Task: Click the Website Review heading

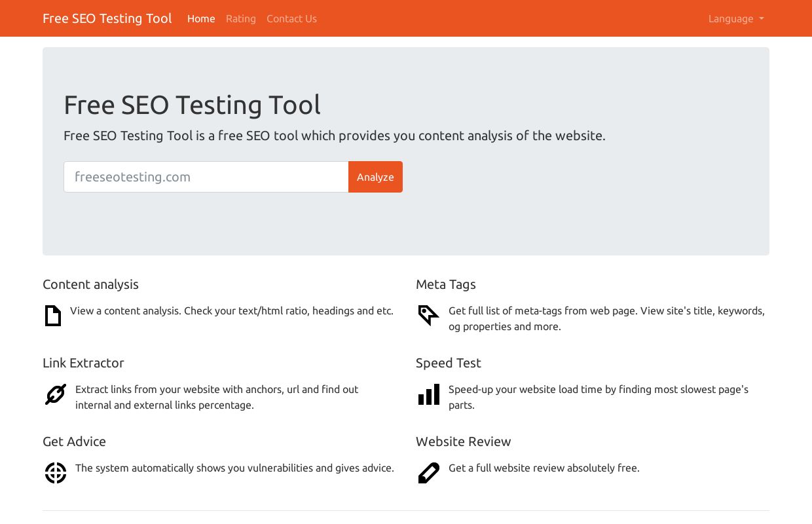Action: pyautogui.click(x=463, y=441)
